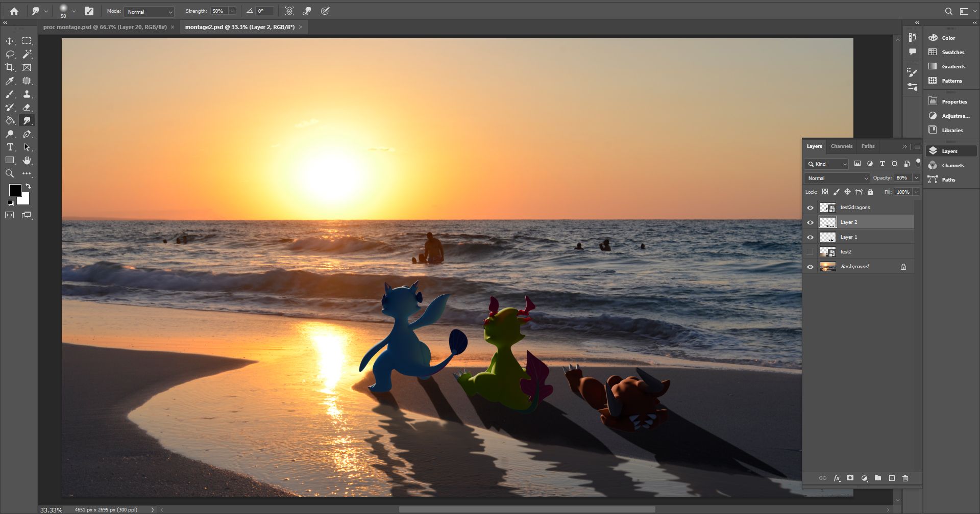Screen dimensions: 980x514
Task: Open the Layers panel menu
Action: tap(917, 146)
